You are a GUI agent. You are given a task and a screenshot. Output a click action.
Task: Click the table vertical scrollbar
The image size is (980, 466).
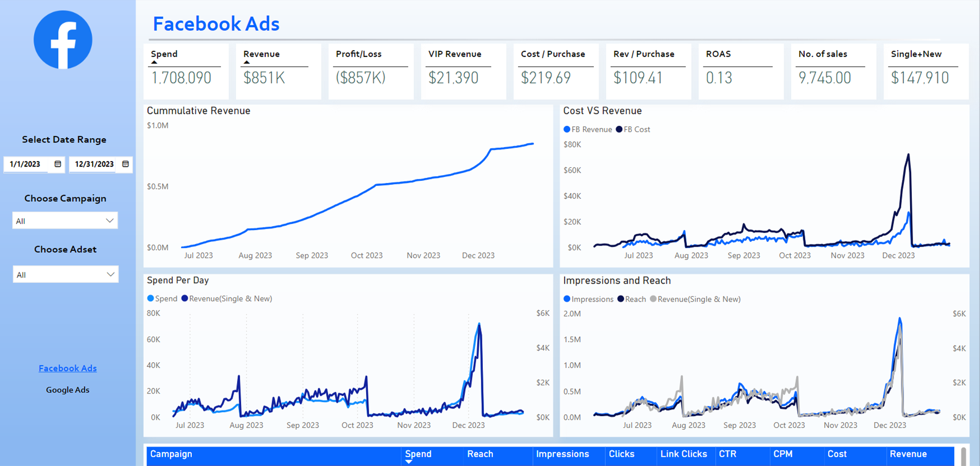pos(963,456)
